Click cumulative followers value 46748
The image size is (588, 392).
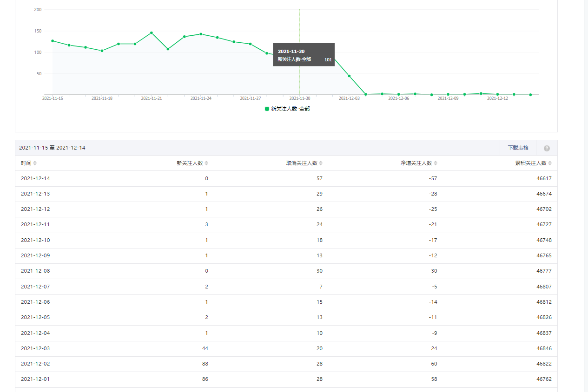pos(544,240)
